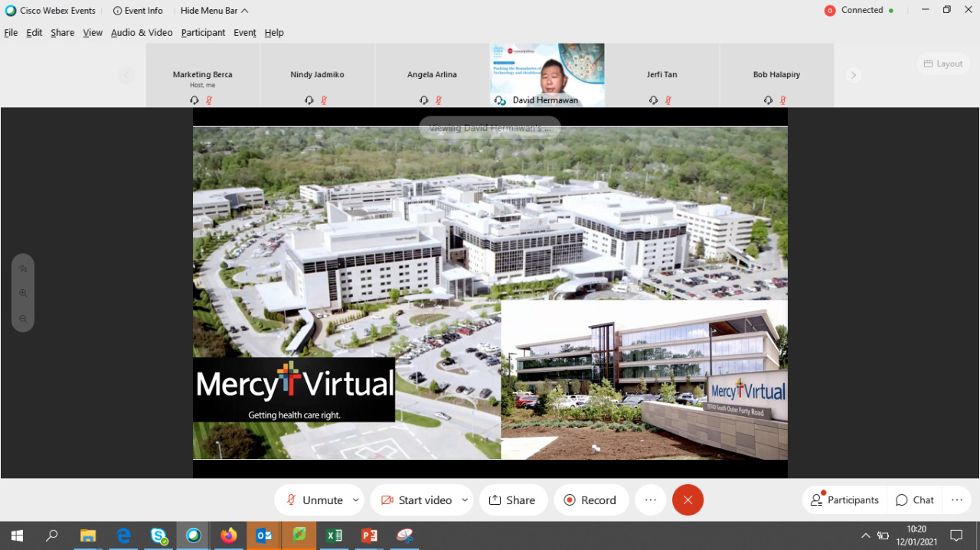Show hidden system tray icons
The width and height of the screenshot is (980, 550).
pyautogui.click(x=866, y=535)
